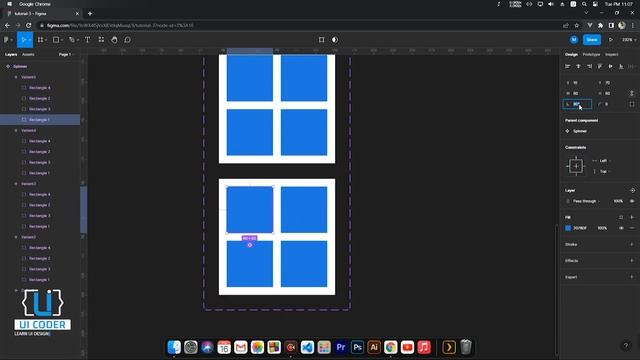Image resolution: width=640 pixels, height=360 pixels.
Task: Click the Present play icon
Action: (x=611, y=40)
